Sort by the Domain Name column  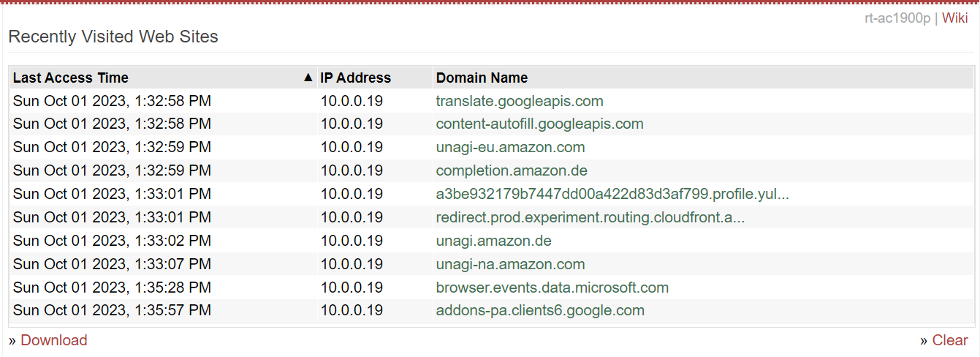click(x=482, y=78)
